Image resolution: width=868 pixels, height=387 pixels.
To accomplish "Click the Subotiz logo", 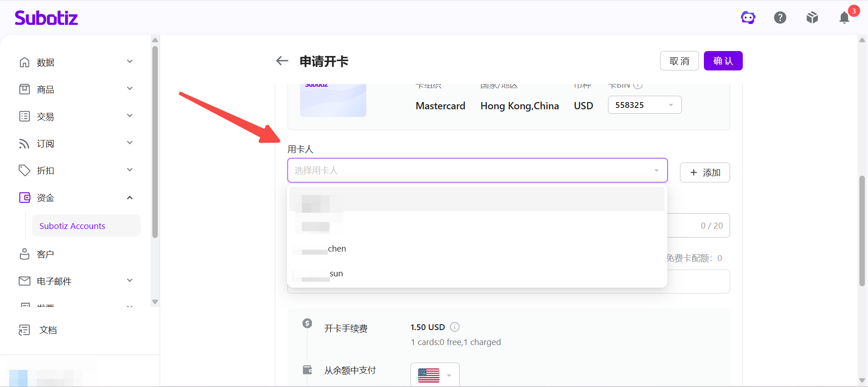I will [46, 18].
